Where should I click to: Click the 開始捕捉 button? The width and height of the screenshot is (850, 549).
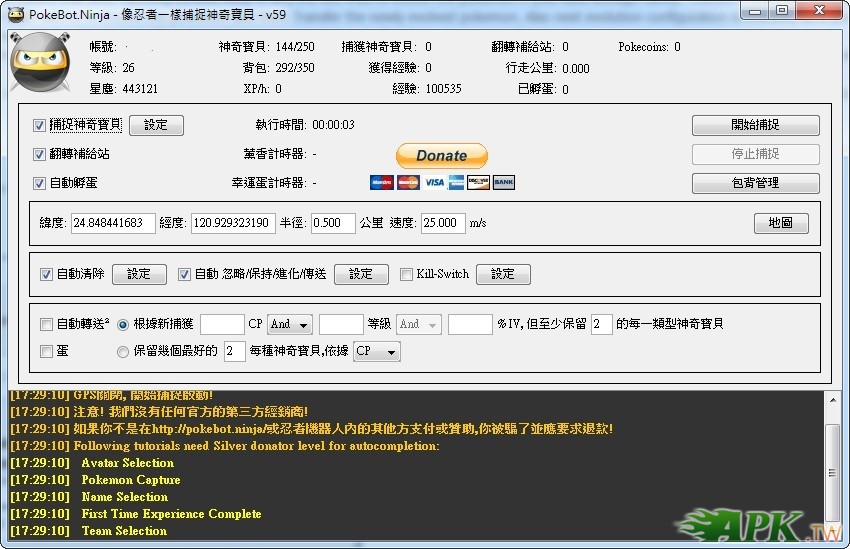click(756, 125)
